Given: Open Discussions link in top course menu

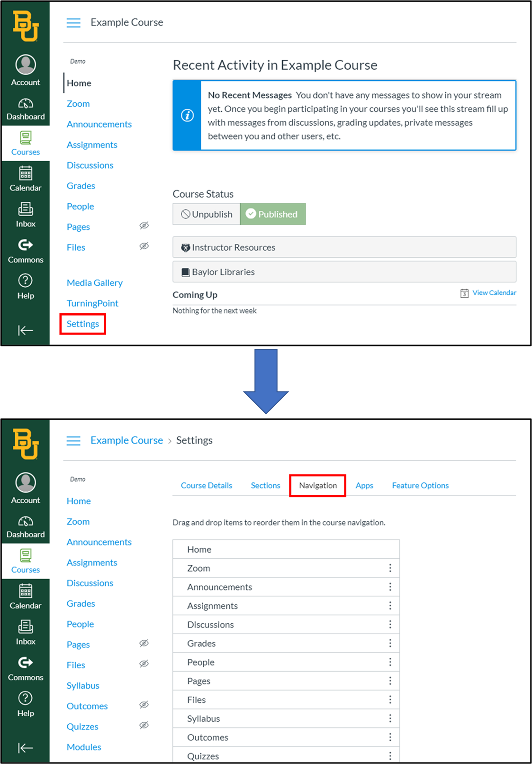Looking at the screenshot, I should click(90, 165).
